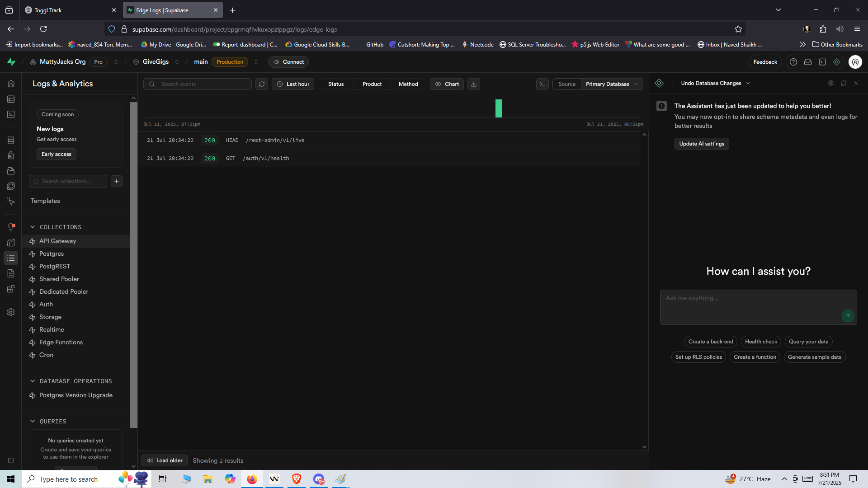Image resolution: width=868 pixels, height=488 pixels.
Task: Open the Database sidebar icon
Action: click(11, 141)
